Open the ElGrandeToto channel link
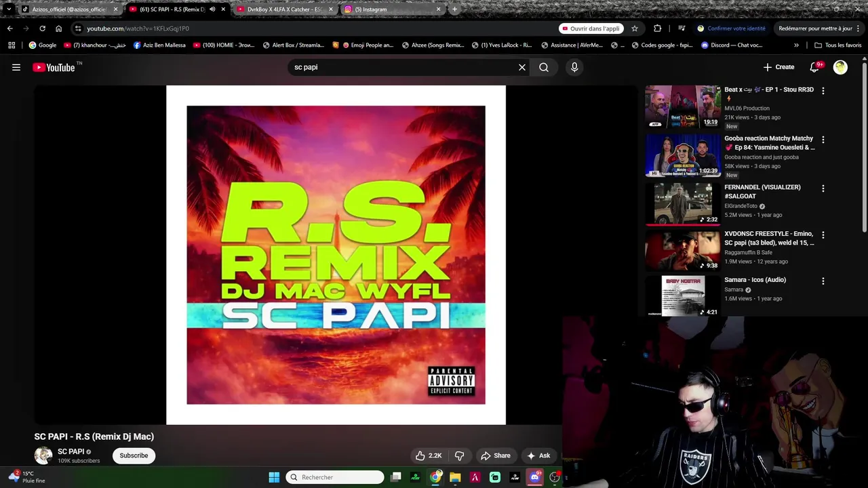868x488 pixels. click(741, 206)
